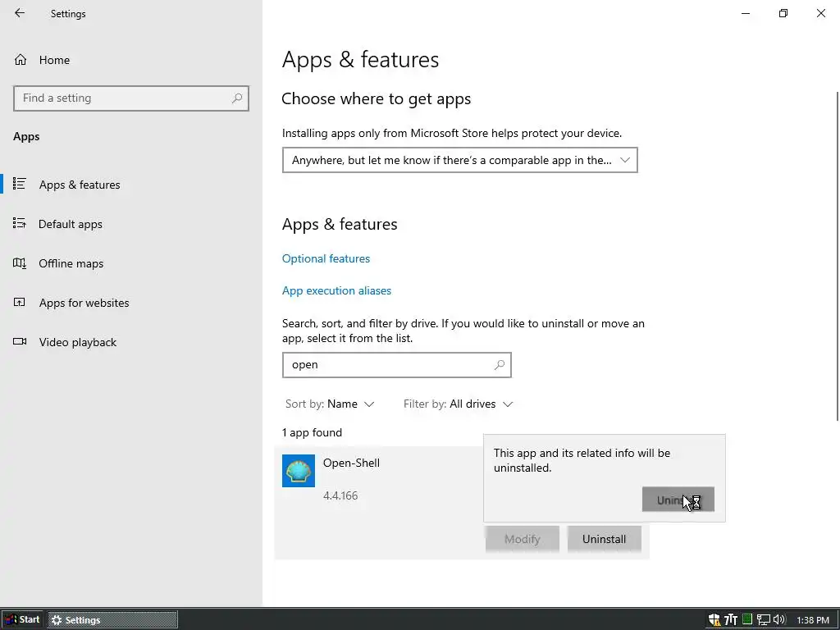Click the lower Uninstall button beside Modify

pyautogui.click(x=604, y=539)
